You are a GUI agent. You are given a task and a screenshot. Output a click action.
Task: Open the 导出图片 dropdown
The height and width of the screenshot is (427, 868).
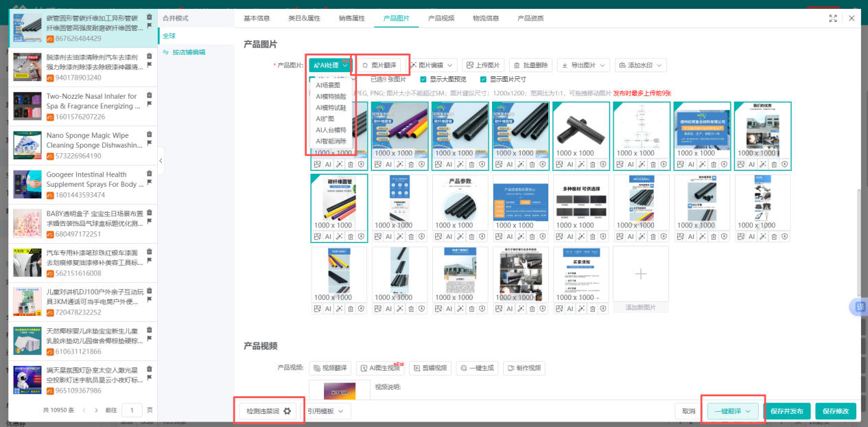point(583,65)
